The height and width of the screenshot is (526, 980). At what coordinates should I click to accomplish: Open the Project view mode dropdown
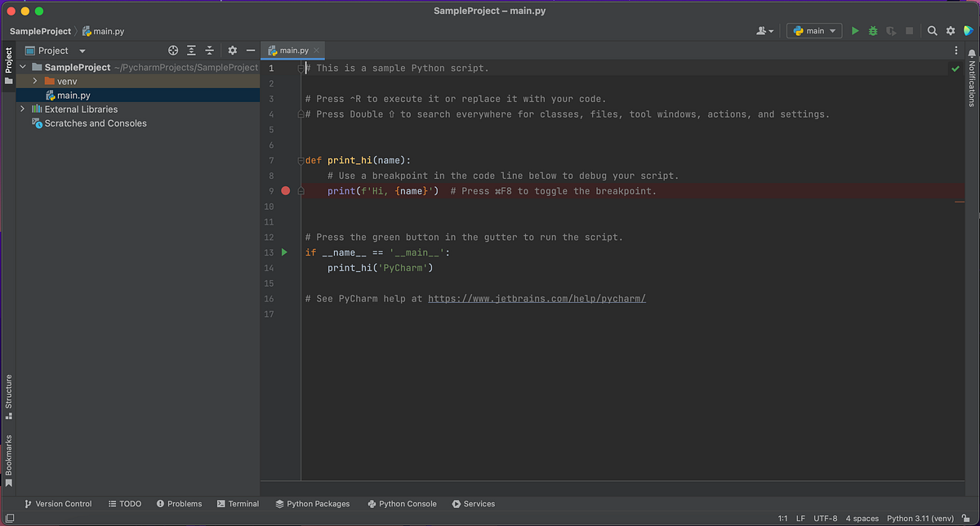click(x=81, y=50)
